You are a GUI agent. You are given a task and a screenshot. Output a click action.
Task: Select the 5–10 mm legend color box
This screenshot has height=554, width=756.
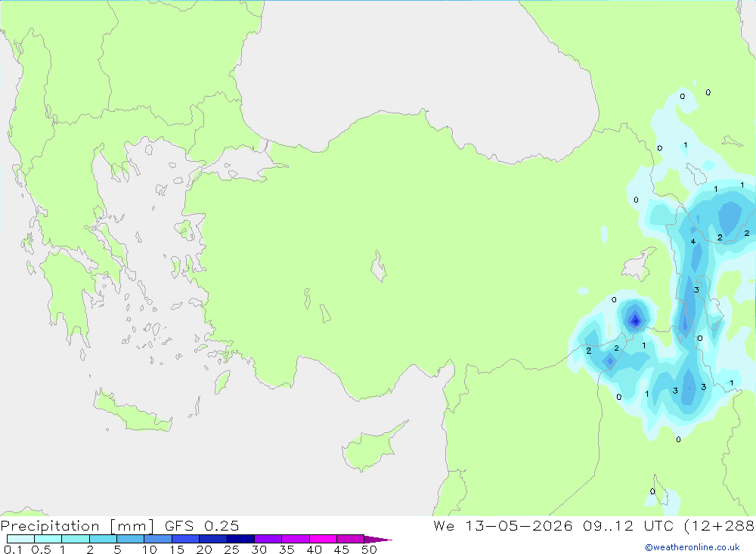click(131, 539)
